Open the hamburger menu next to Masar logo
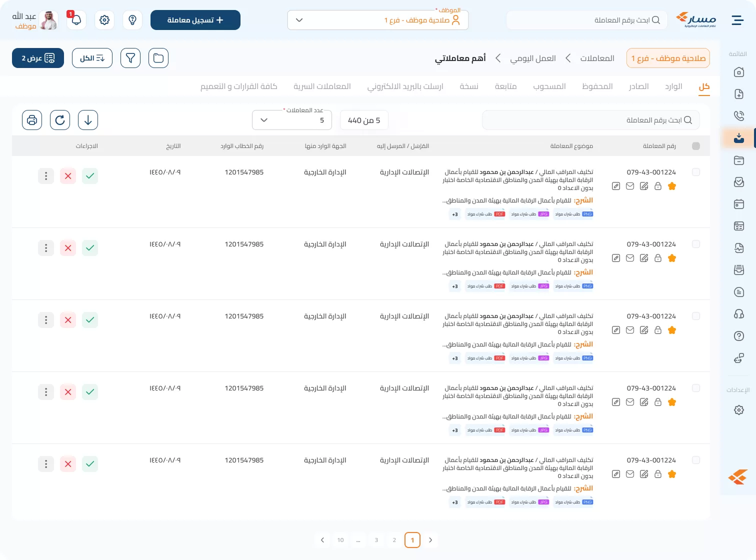Viewport: 756px width, 560px height. click(x=738, y=20)
